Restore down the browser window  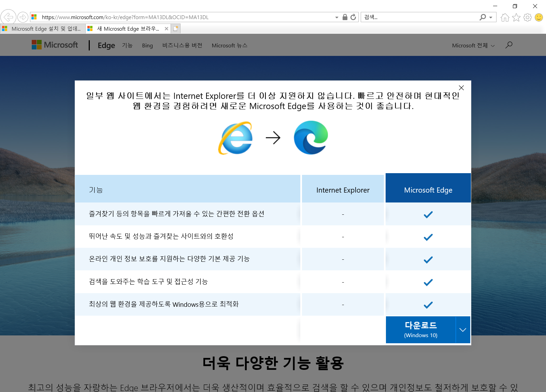tap(515, 6)
